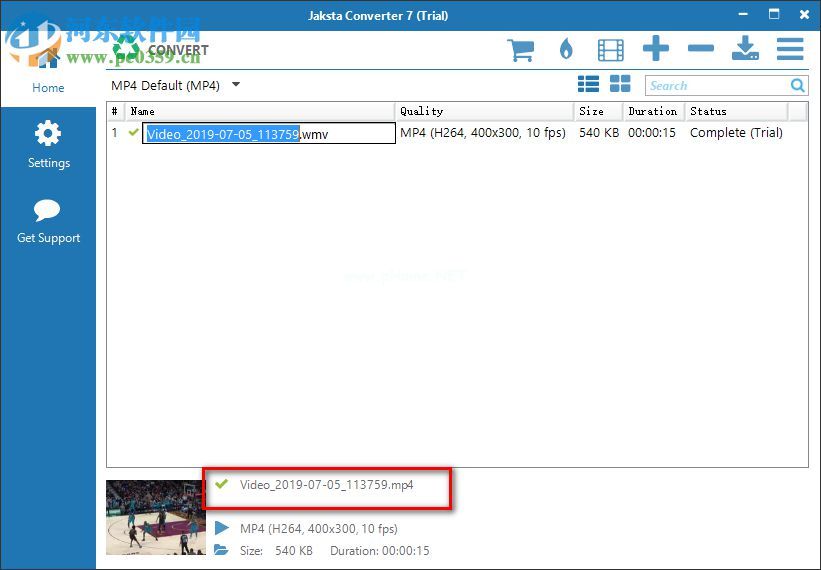821x570 pixels.
Task: Click the film strip video icon
Action: (x=610, y=49)
